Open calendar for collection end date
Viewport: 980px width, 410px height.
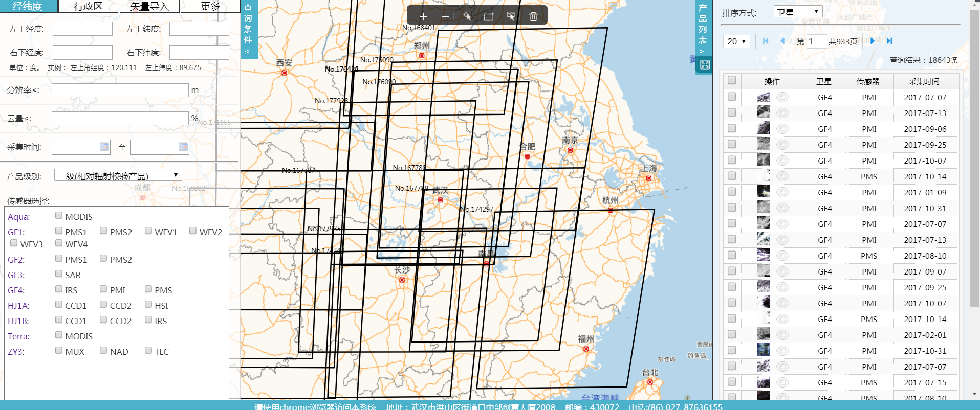(x=183, y=147)
